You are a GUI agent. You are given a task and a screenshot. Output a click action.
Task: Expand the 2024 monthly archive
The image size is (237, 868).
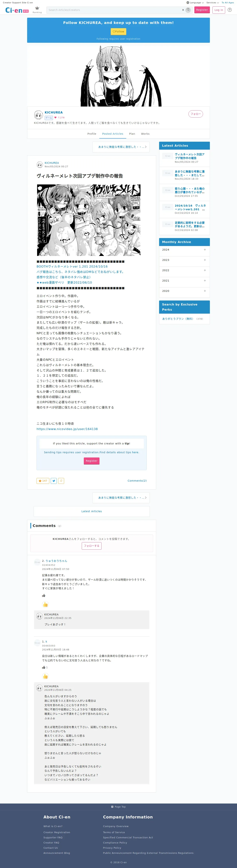pos(184,250)
